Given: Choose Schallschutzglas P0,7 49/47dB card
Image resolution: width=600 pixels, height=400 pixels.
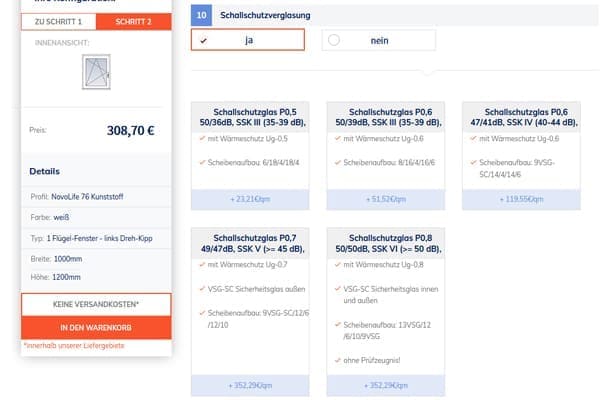Looking at the screenshot, I should [247, 242].
